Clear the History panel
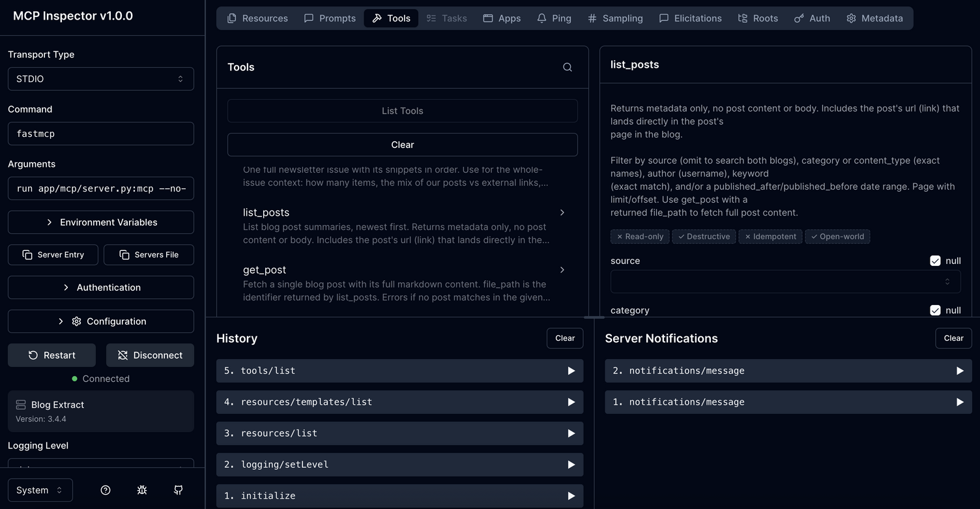980x509 pixels. tap(565, 338)
